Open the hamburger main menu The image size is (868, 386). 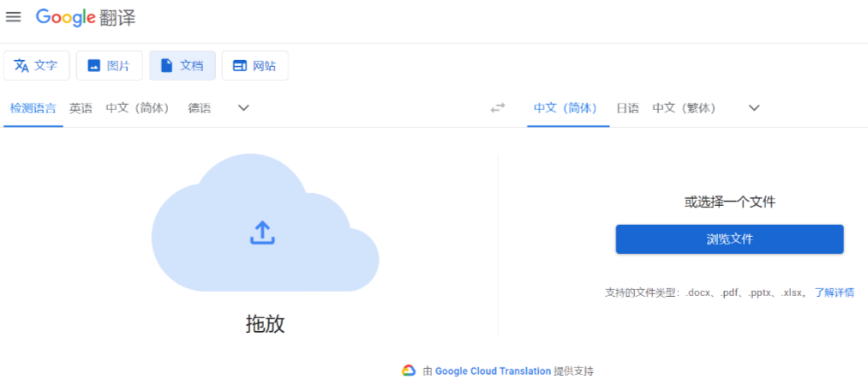14,17
